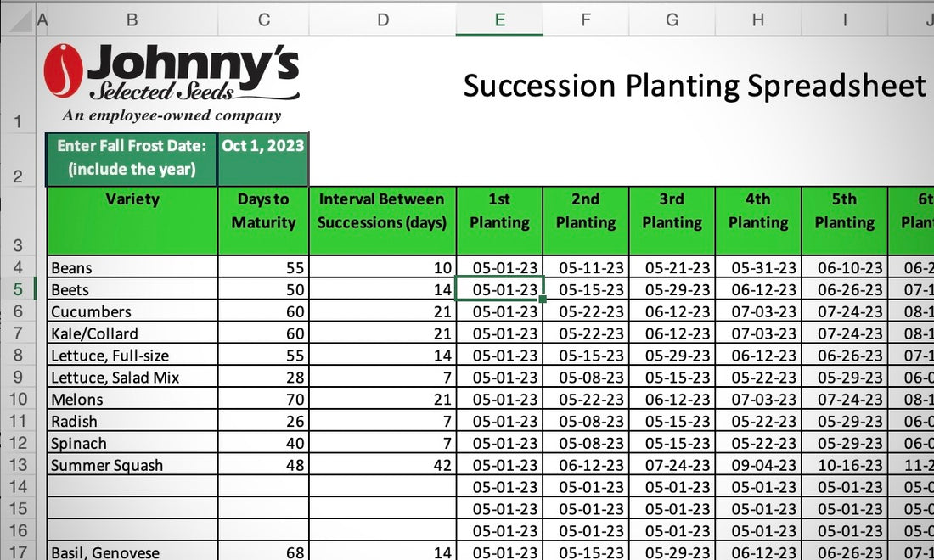Select the Beans variety cell
Viewport: 934px width, 560px height.
[132, 267]
